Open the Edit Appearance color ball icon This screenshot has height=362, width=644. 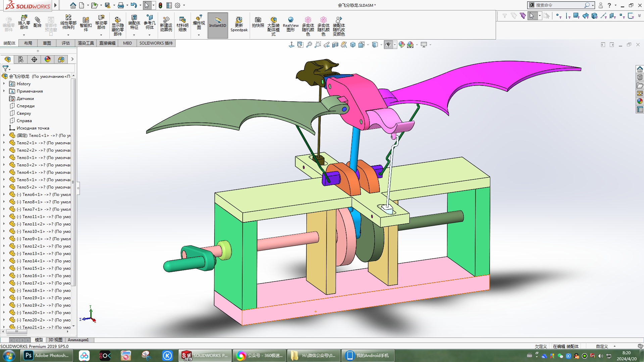click(401, 45)
